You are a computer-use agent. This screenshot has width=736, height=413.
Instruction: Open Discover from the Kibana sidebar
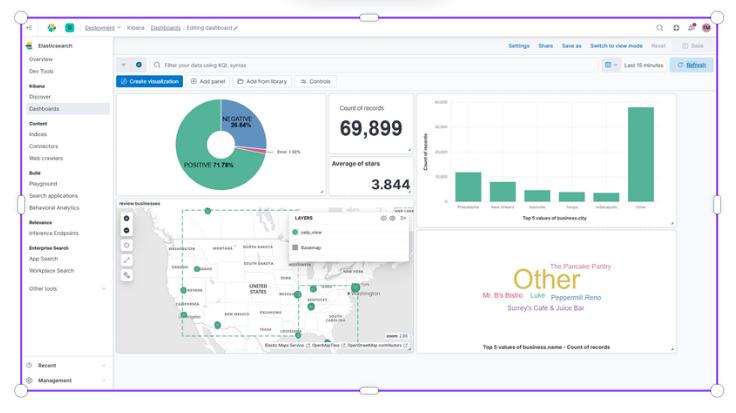click(x=40, y=97)
